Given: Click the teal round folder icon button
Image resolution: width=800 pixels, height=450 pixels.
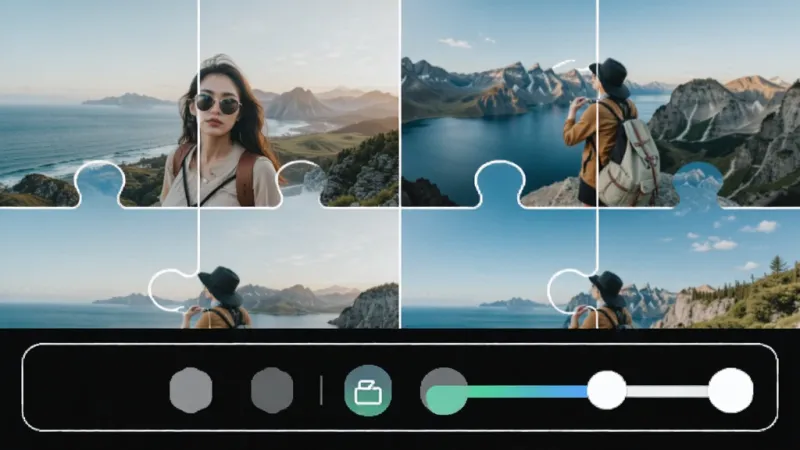Looking at the screenshot, I should click(368, 391).
